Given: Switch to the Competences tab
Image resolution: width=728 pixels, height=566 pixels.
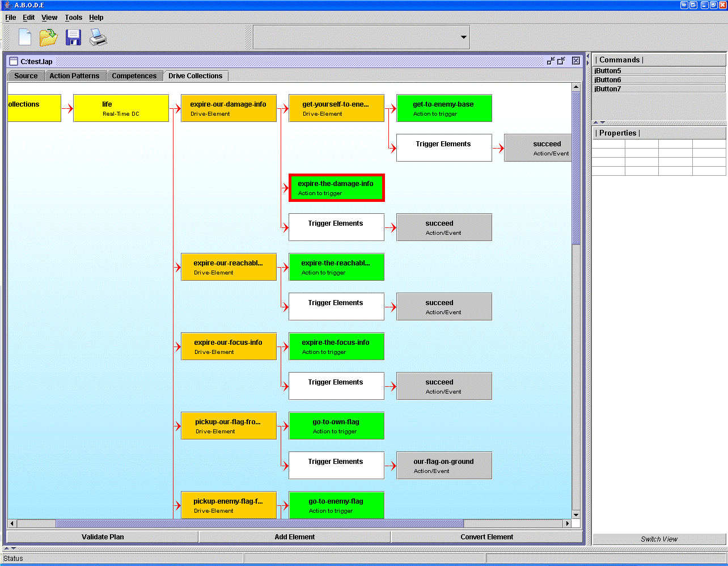Looking at the screenshot, I should (134, 76).
